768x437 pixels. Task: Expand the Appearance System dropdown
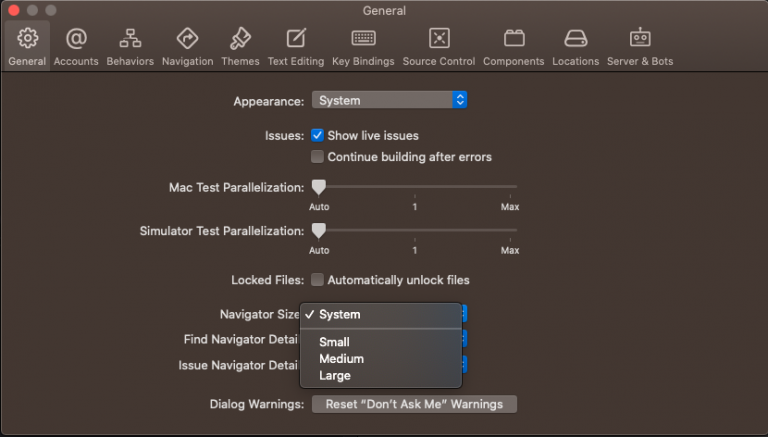click(389, 100)
